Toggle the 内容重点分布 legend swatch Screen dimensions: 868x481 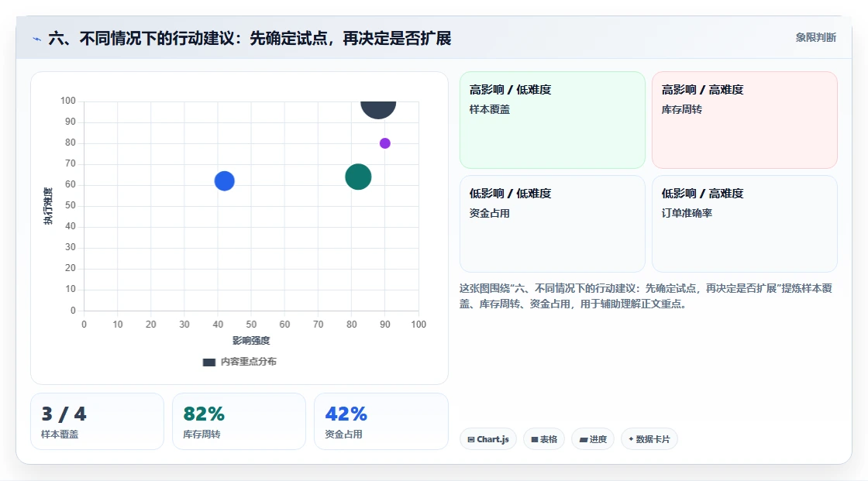(208, 362)
